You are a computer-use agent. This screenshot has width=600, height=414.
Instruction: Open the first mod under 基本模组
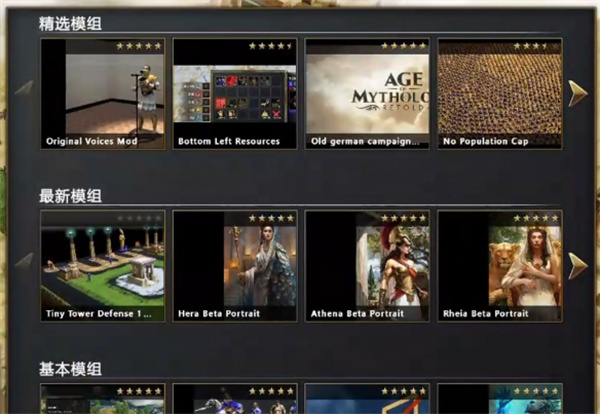tap(103, 400)
